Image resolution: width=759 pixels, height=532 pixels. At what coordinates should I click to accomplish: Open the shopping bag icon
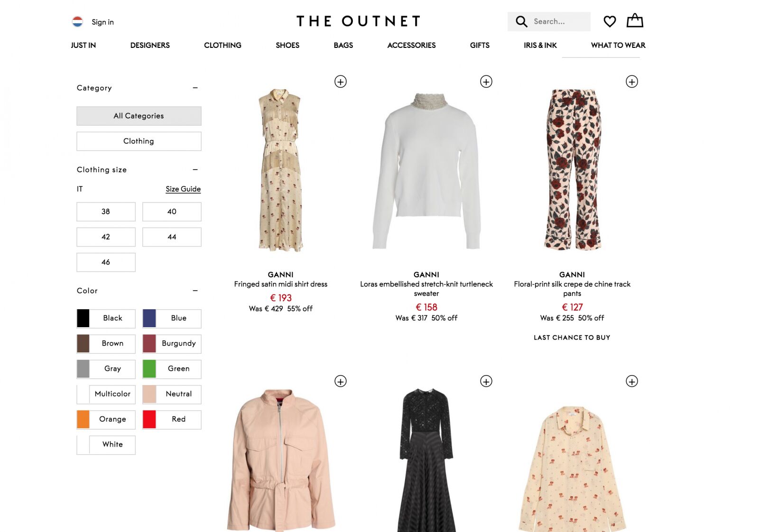click(635, 20)
